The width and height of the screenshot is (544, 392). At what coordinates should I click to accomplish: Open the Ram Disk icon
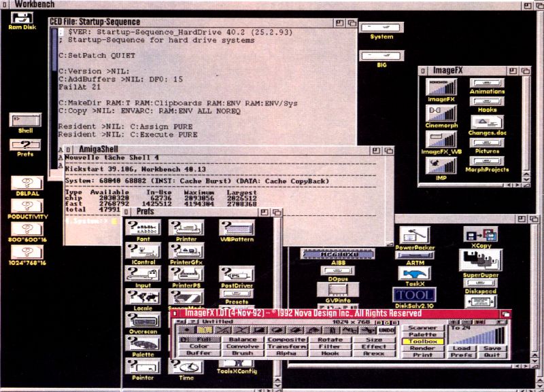(x=22, y=18)
